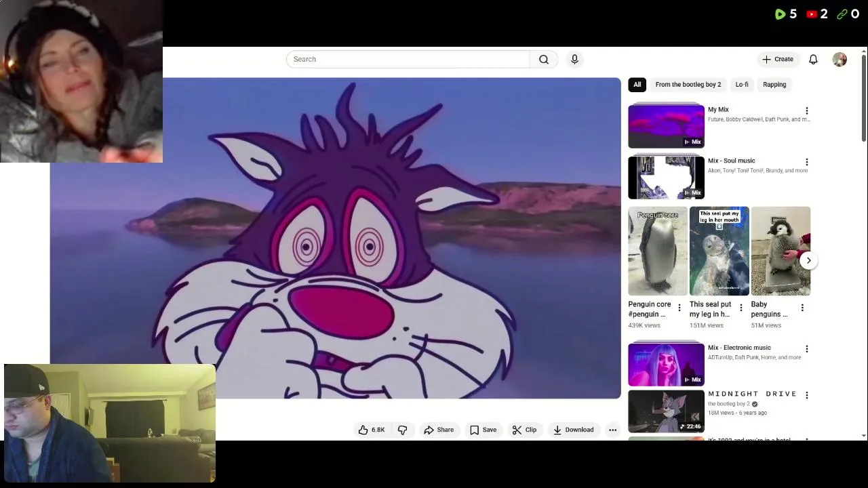This screenshot has width=868, height=488.
Task: Open options for MIDNIGHT DRIVE video
Action: [806, 395]
